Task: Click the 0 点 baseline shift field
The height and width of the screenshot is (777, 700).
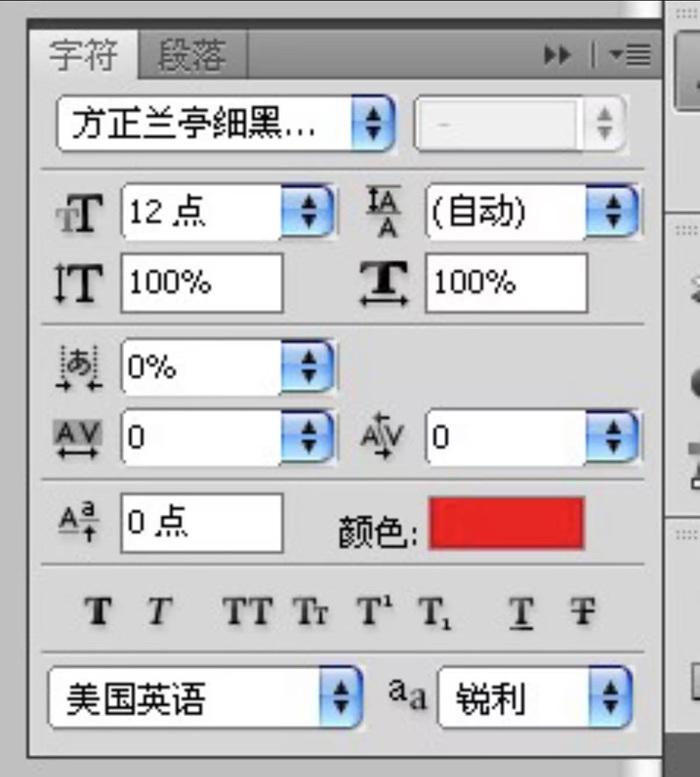Action: pyautogui.click(x=202, y=523)
